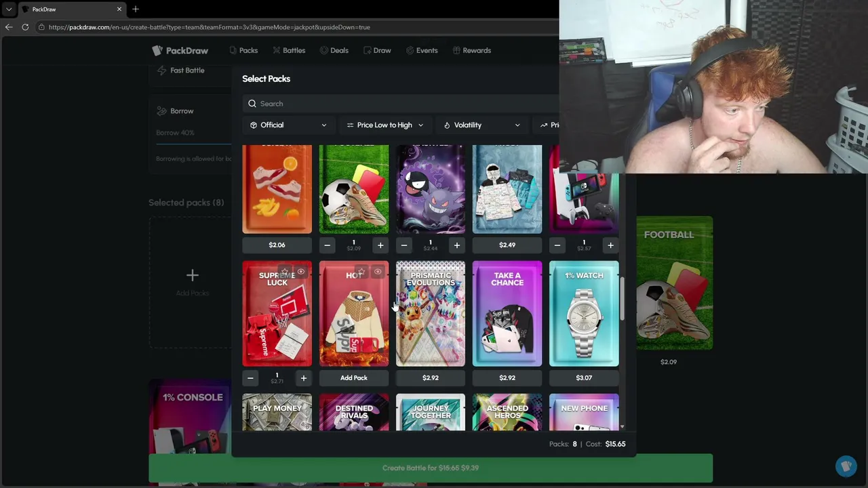Screen dimensions: 868x488
Task: Click the 'Selected packs (8)' heading
Action: click(x=186, y=203)
